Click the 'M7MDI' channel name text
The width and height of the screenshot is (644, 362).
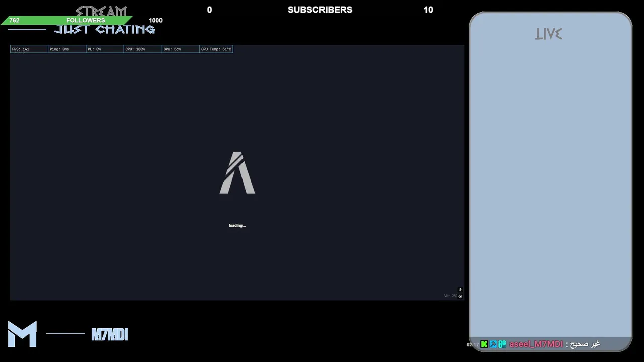click(110, 334)
